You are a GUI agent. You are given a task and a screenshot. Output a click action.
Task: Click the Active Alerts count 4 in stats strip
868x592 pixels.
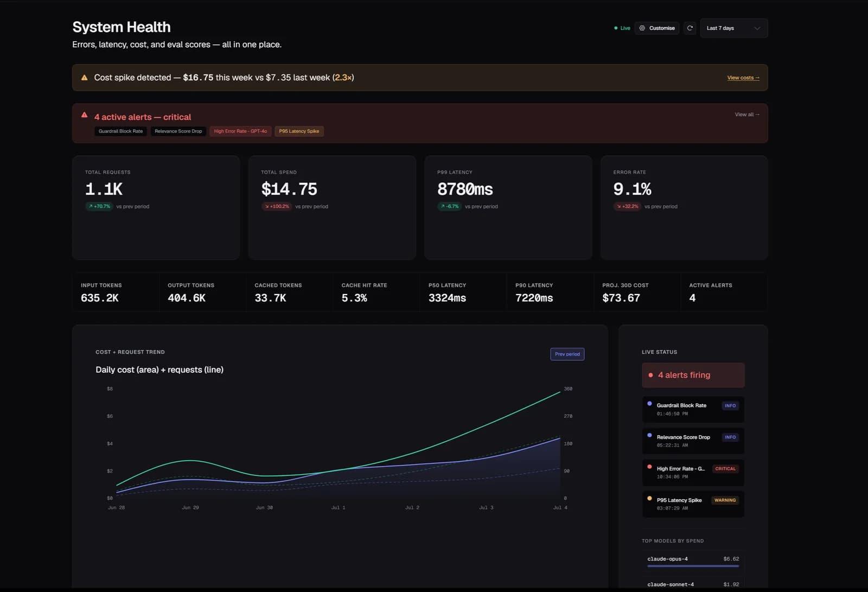pos(692,298)
